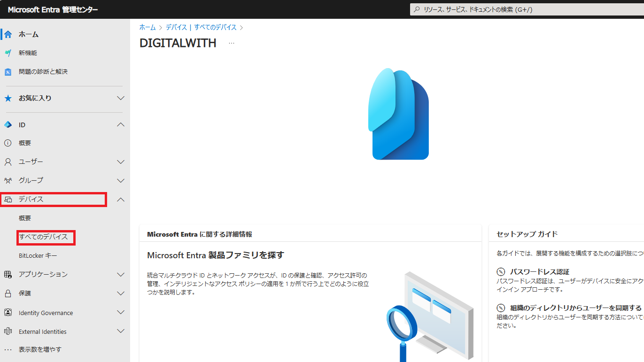The image size is (644, 362).
Task: Select the デバイス label in the sidebar
Action: [x=31, y=200]
